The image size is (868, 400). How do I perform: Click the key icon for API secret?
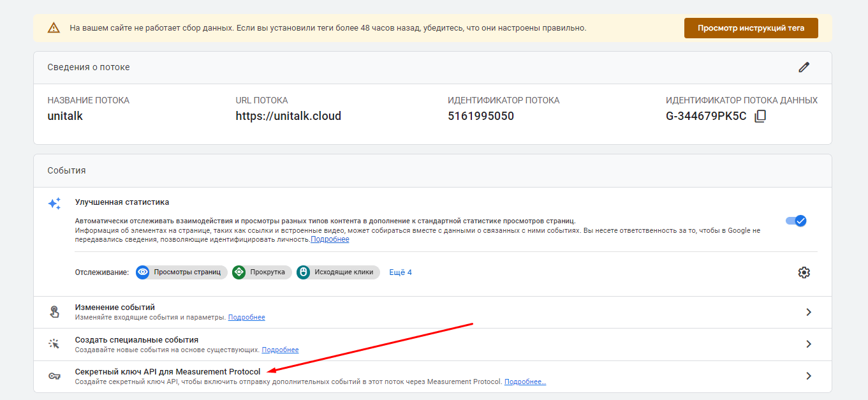(54, 376)
